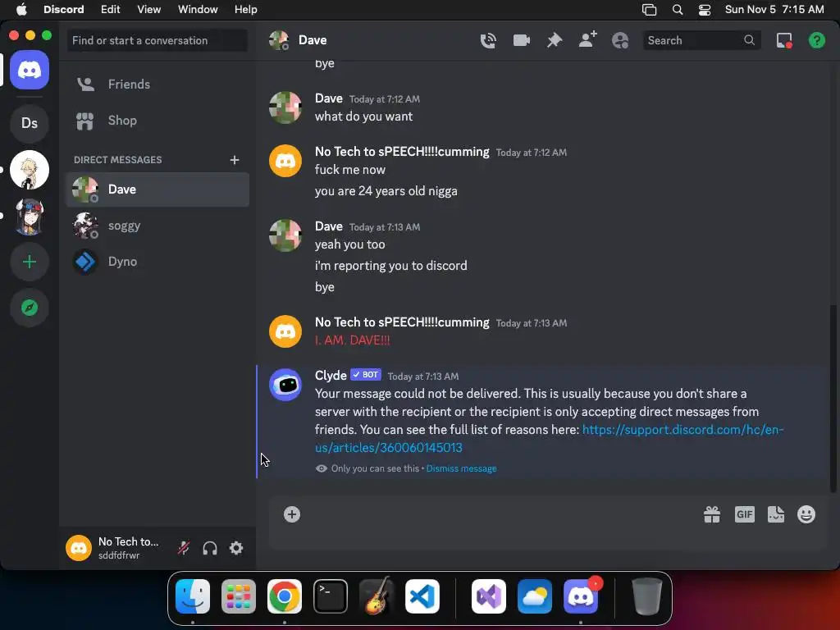The height and width of the screenshot is (630, 840).
Task: Open Discord icon in the dock
Action: click(x=581, y=596)
